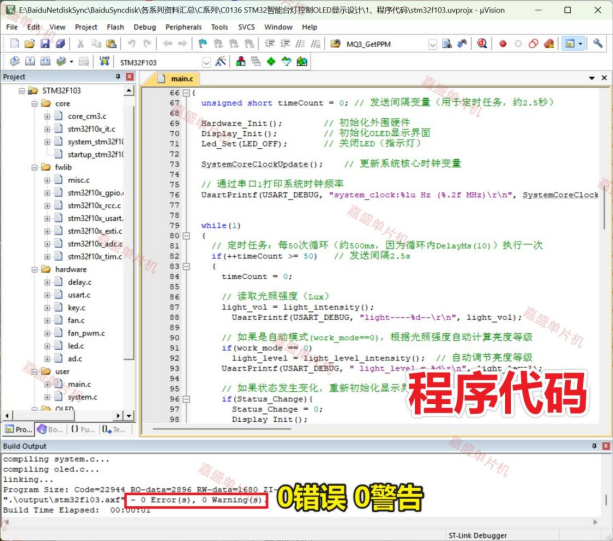Collapse the fwlib folder
613x541 pixels.
[34, 167]
